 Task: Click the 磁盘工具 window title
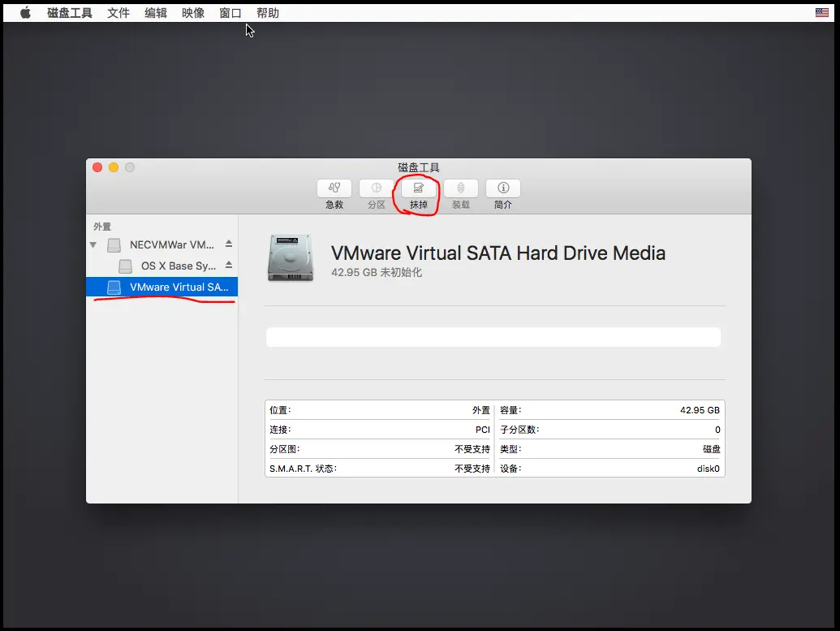419,167
